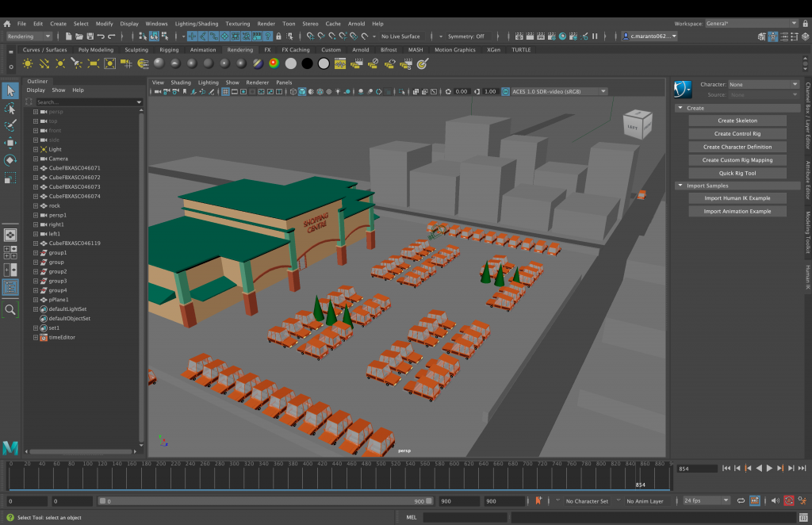Click the Maya home icon in menu bar
Screen dimensions: 812x525
(7, 24)
